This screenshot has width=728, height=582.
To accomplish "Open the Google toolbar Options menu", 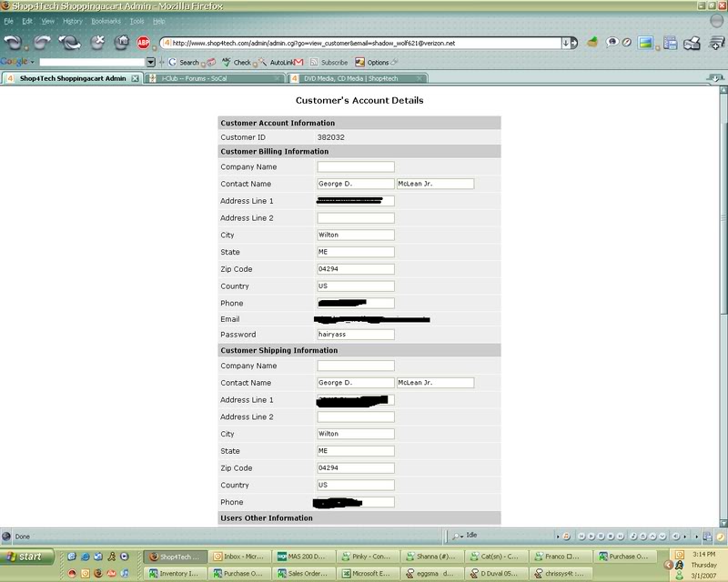I will pyautogui.click(x=373, y=62).
